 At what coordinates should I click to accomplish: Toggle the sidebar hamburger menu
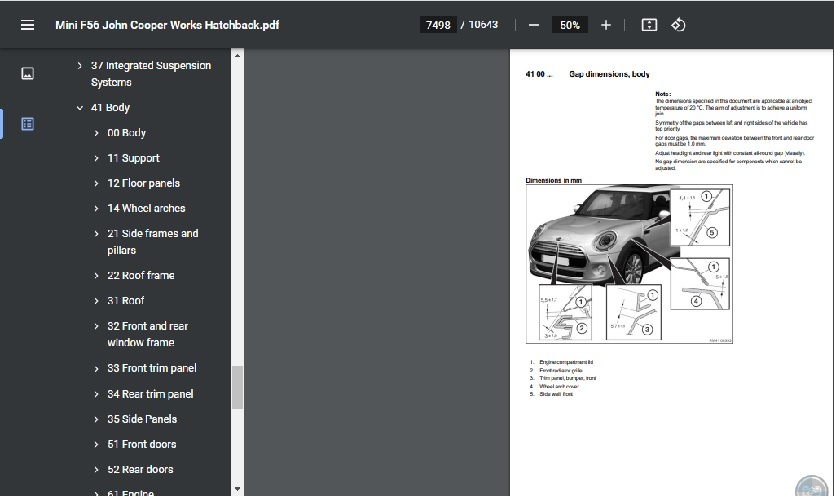click(27, 25)
